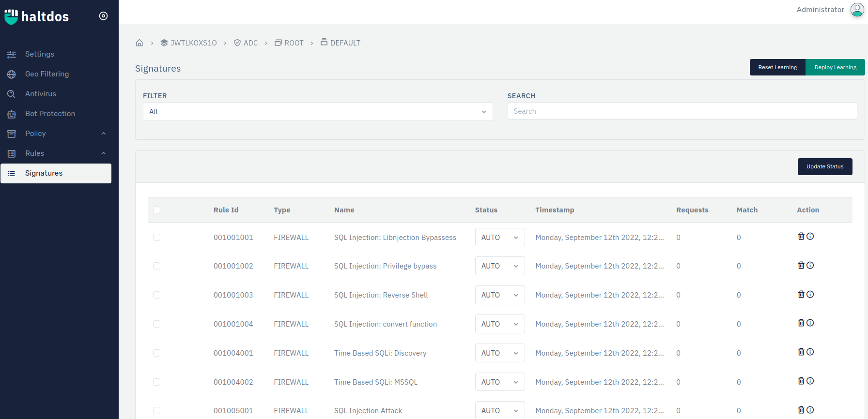Delete rule 001005001 with trash icon

[801, 410]
